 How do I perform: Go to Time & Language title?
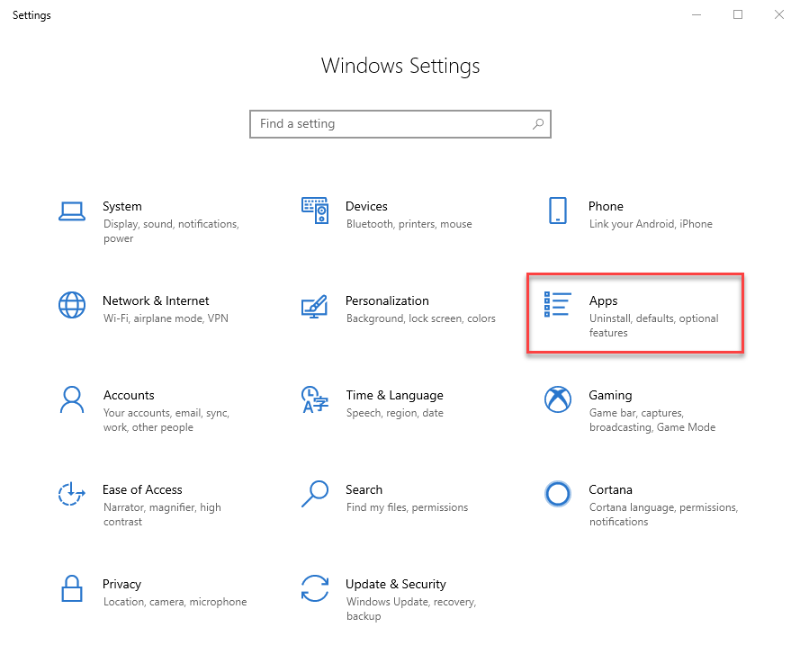395,395
